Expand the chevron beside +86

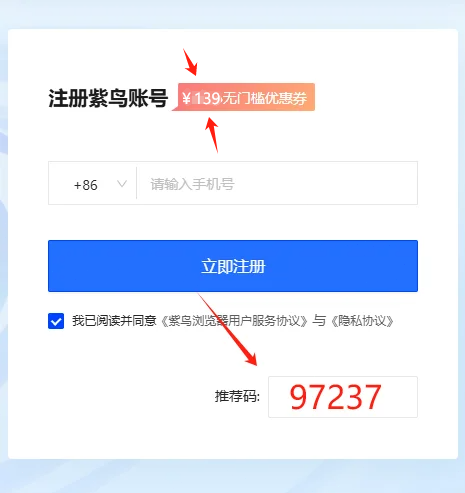click(122, 184)
